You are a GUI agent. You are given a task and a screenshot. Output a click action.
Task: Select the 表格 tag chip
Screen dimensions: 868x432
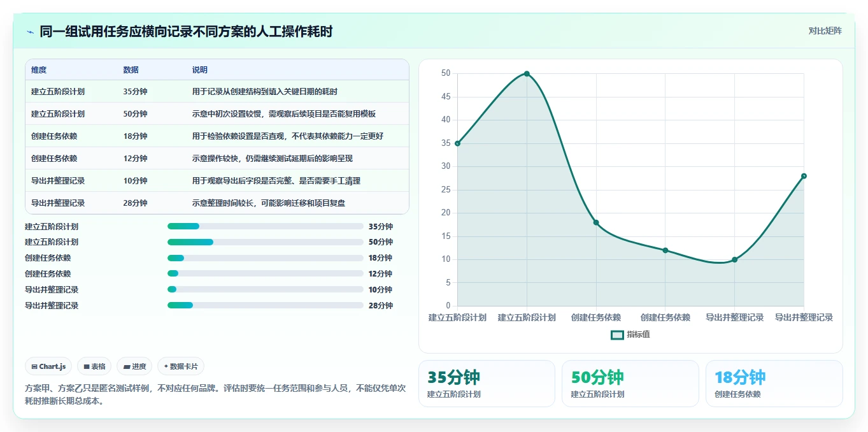[94, 366]
